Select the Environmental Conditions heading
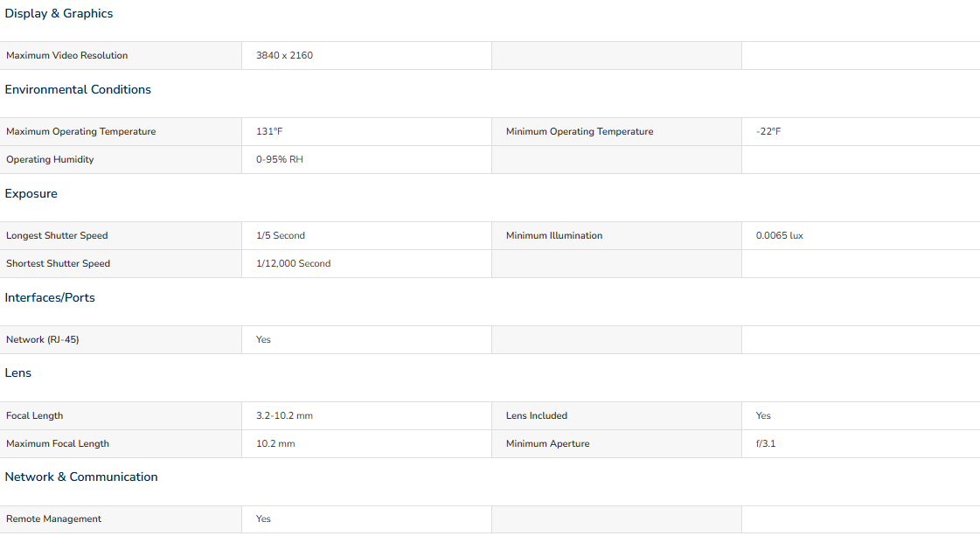Viewport: 980px width, 536px height. point(78,89)
